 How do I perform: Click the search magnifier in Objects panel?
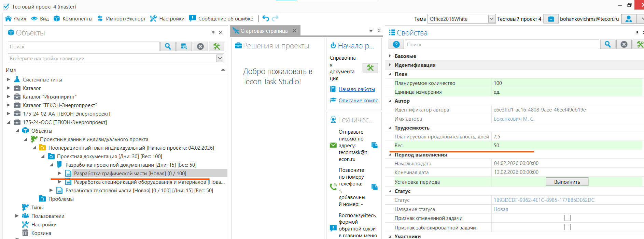168,46
